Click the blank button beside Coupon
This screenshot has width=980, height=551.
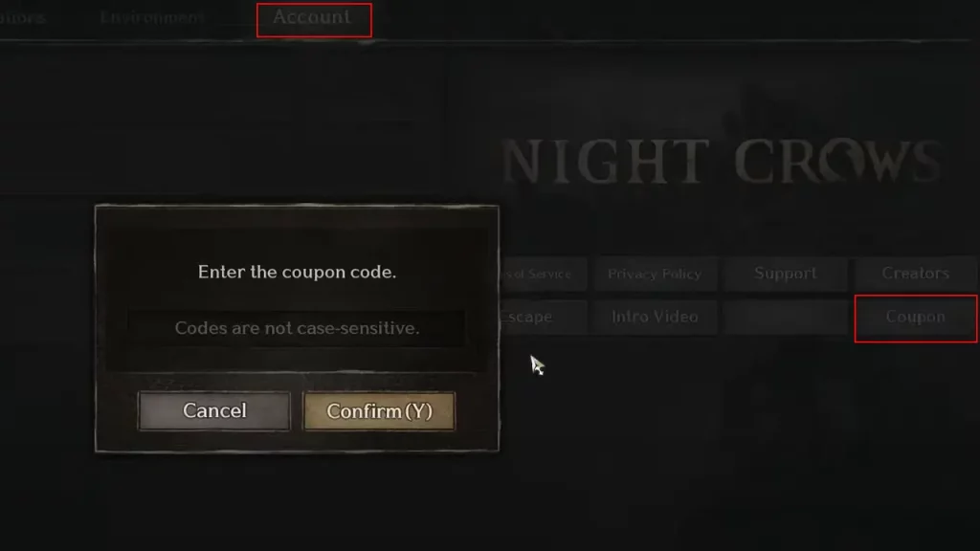pyautogui.click(x=785, y=318)
